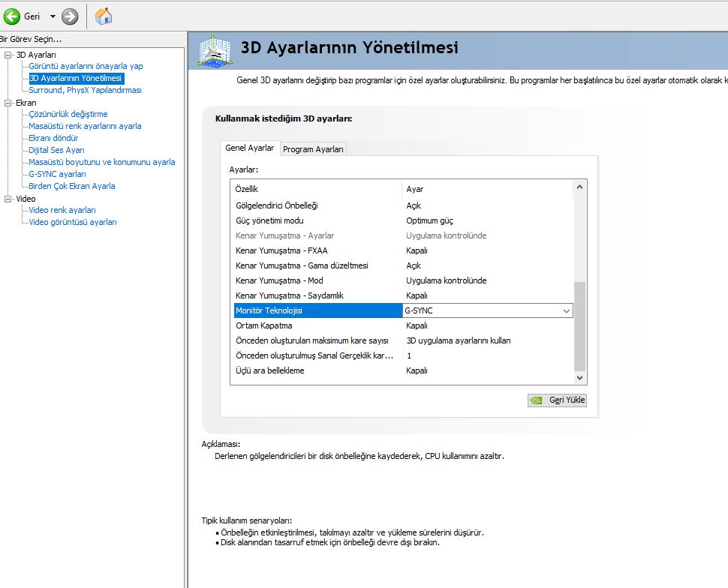Open Çözünürlük değiştirme page
Image resolution: width=728 pixels, height=588 pixels.
[68, 114]
